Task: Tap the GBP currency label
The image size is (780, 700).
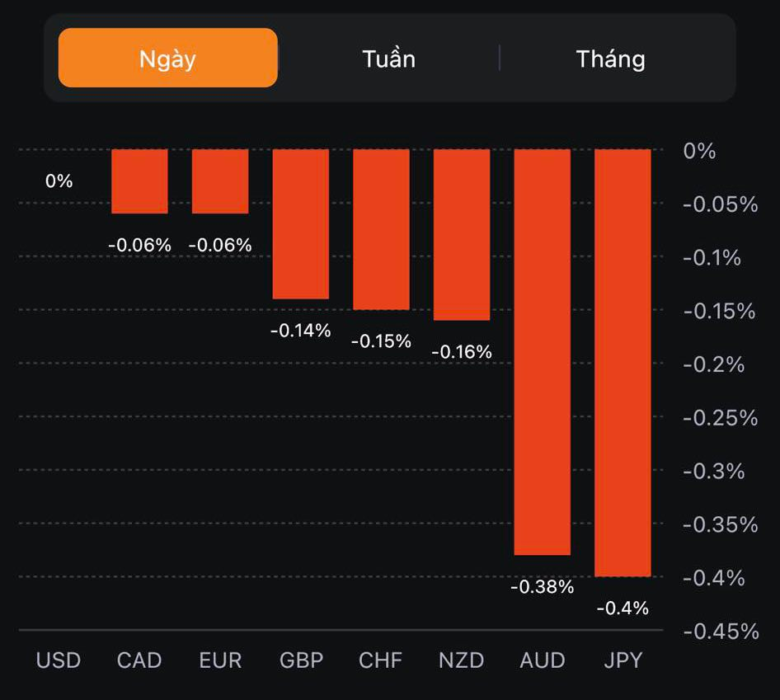Action: pos(301,660)
